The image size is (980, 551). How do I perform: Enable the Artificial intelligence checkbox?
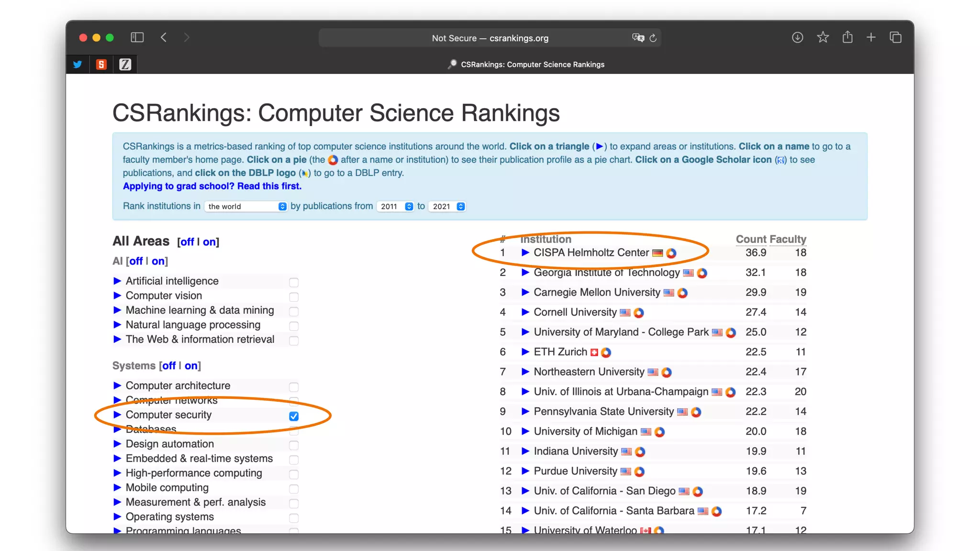[294, 282]
